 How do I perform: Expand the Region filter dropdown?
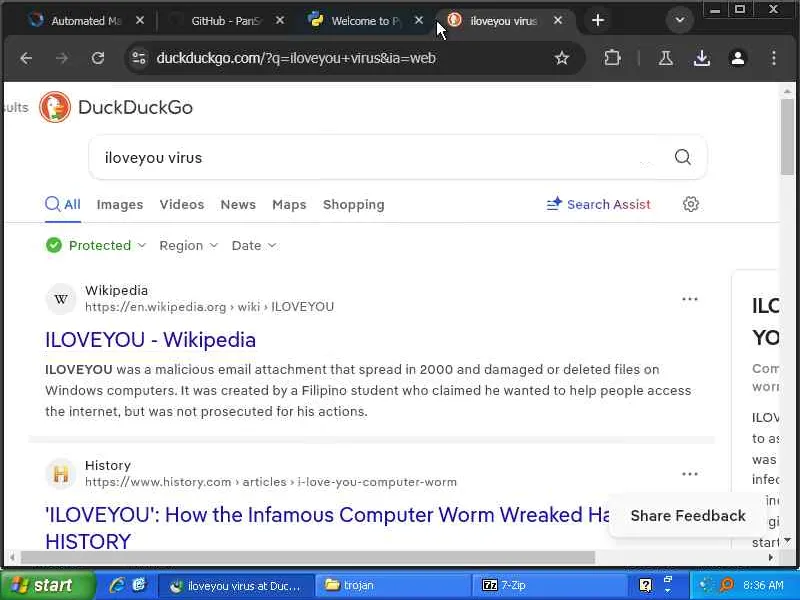coord(188,245)
